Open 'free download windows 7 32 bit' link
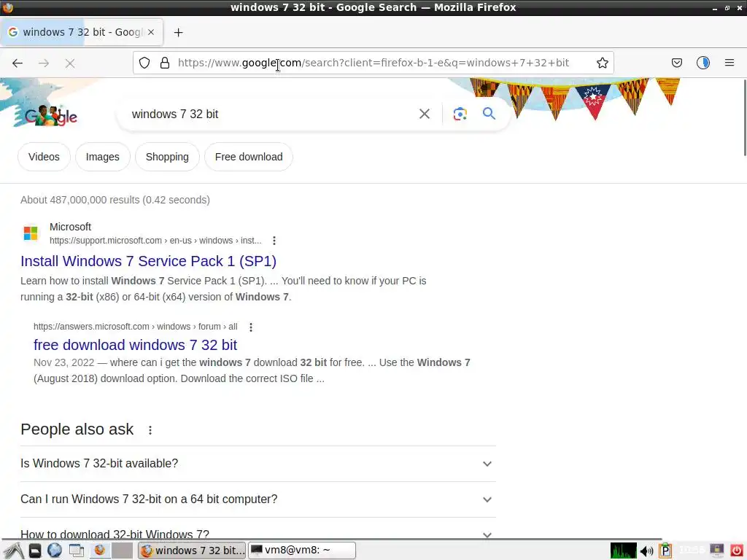This screenshot has height=560, width=747. tap(135, 345)
